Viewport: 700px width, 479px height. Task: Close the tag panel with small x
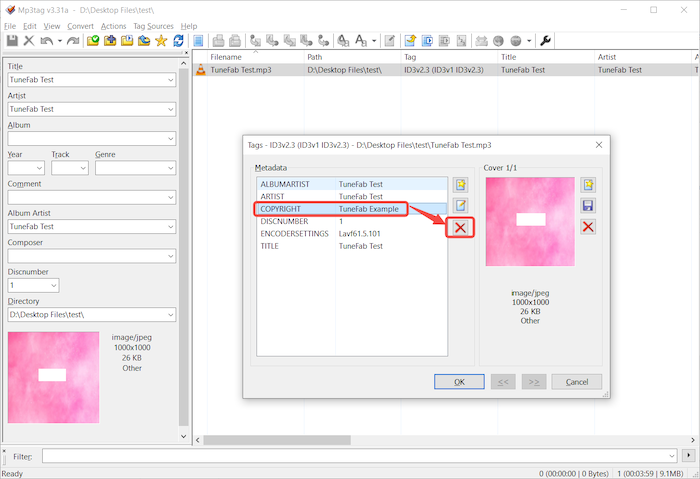click(x=186, y=53)
